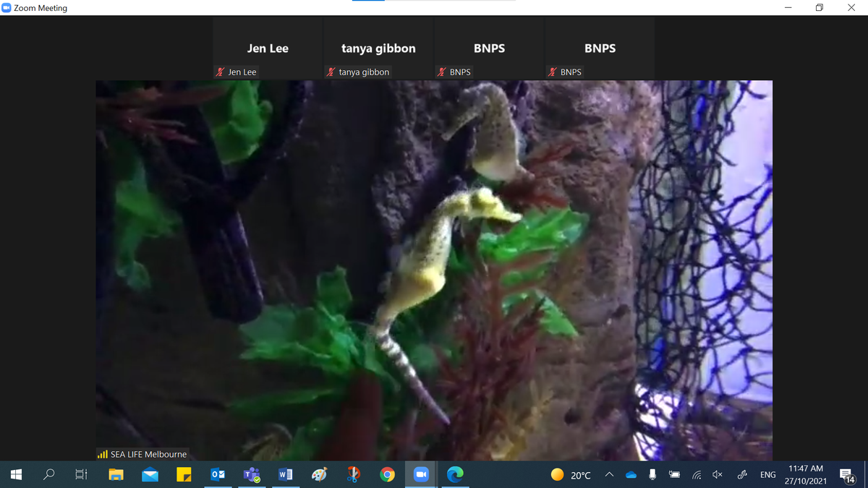The image size is (868, 488).
Task: Open the Mail app on taskbar
Action: (150, 475)
